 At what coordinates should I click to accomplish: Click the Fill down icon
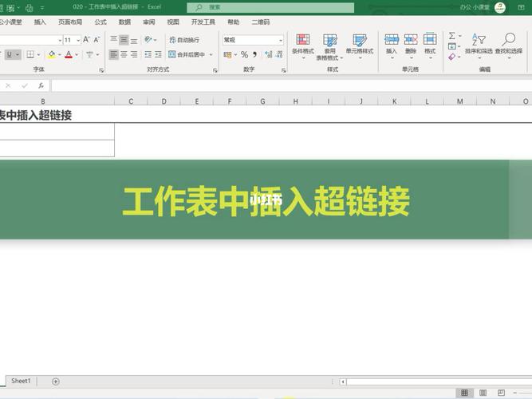(x=452, y=46)
